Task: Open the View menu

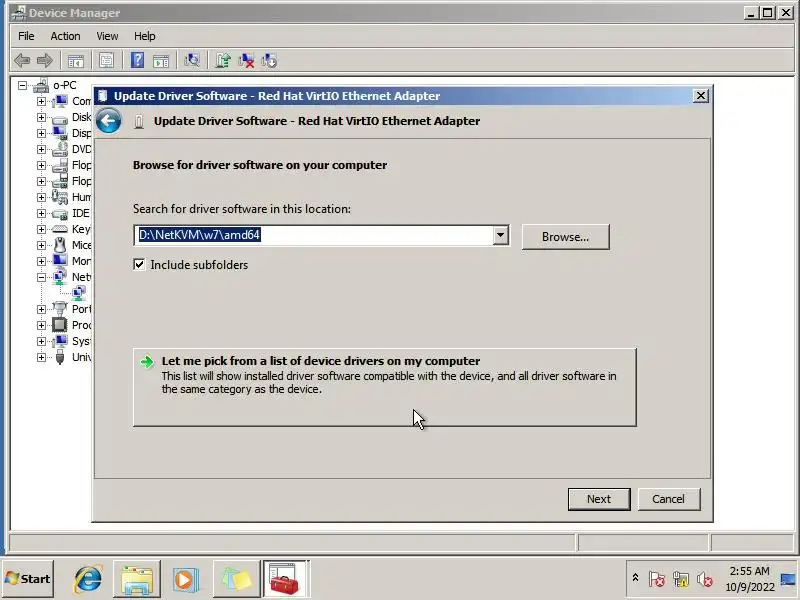Action: click(107, 36)
